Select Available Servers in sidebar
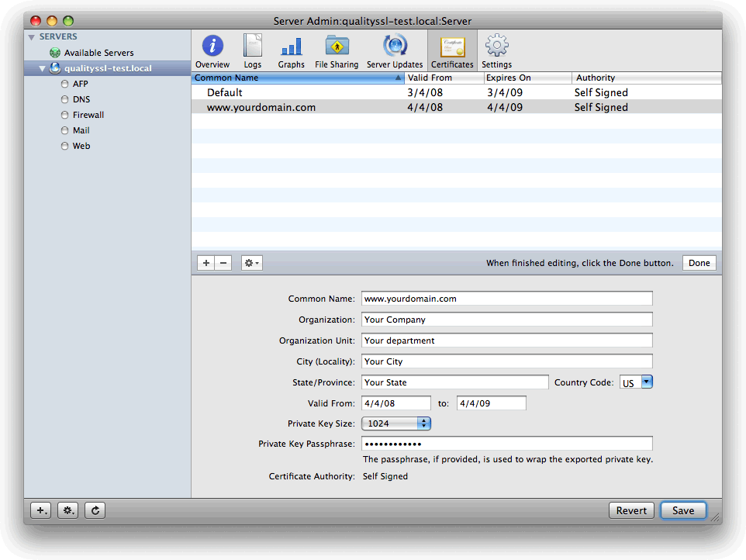 point(99,53)
